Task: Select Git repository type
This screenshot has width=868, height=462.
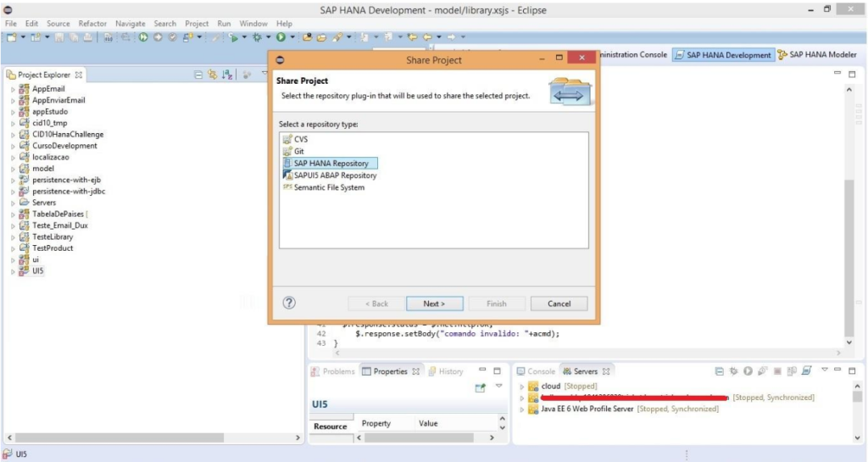Action: coord(298,151)
